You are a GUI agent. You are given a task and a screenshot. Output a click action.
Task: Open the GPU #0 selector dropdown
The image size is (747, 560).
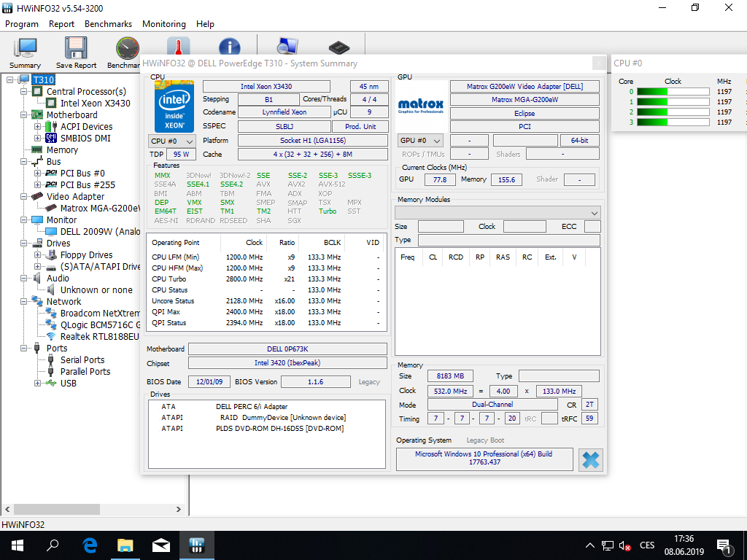click(x=421, y=141)
